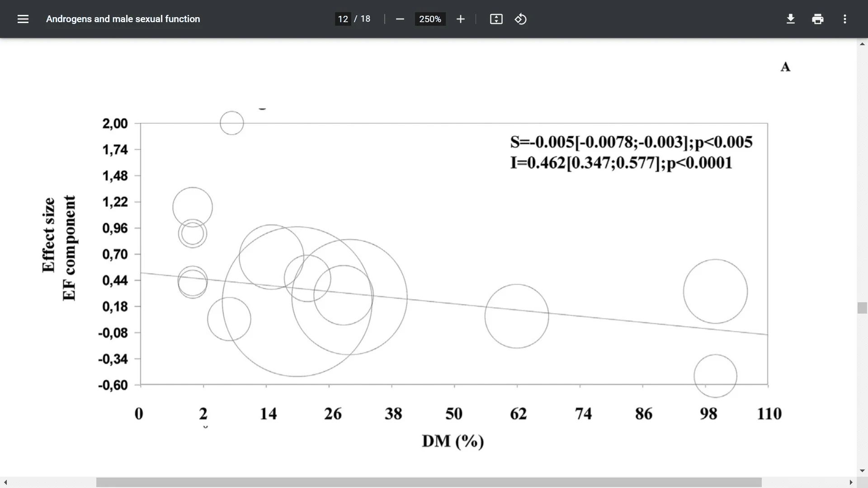The height and width of the screenshot is (488, 868).
Task: Select the 250% zoom level field
Action: 430,19
